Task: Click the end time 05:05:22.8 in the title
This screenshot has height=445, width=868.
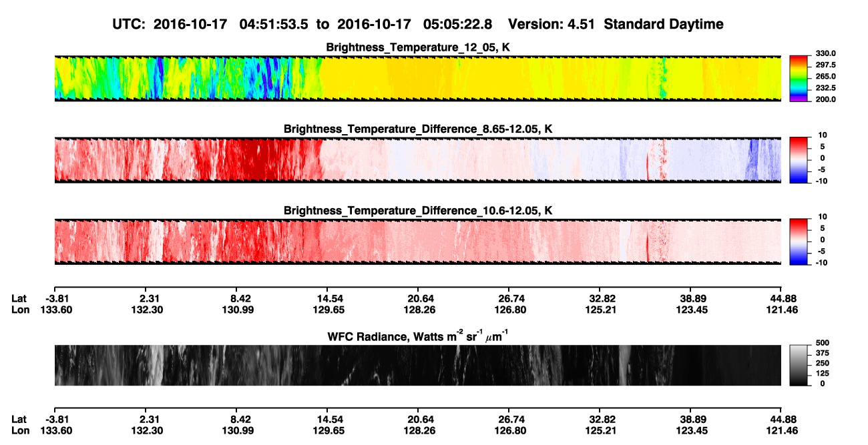Action: point(458,24)
